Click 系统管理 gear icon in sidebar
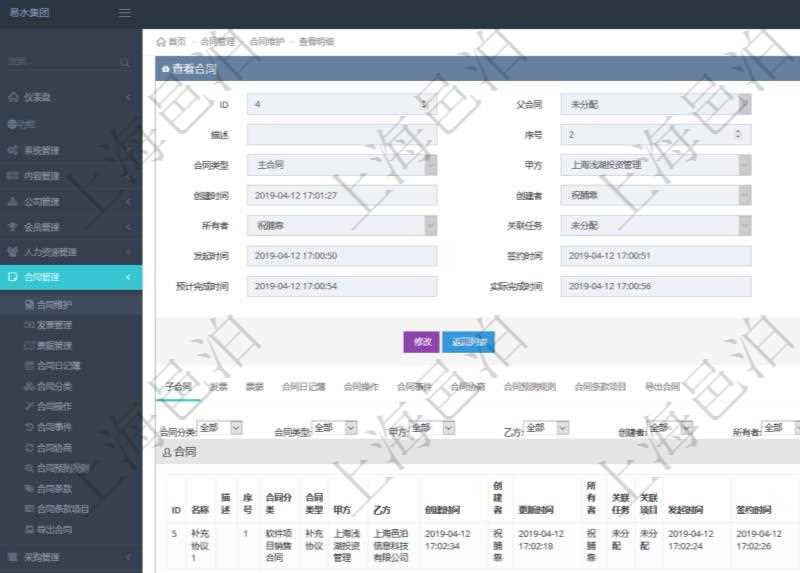 (x=12, y=150)
